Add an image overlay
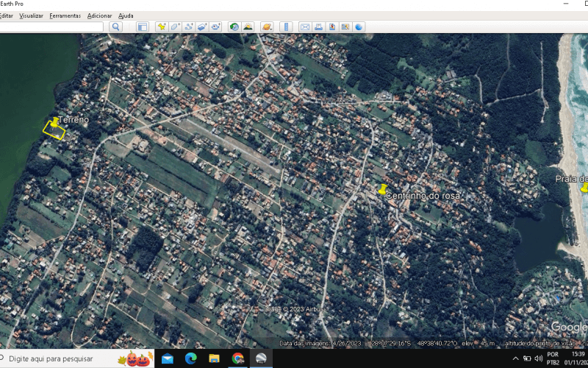This screenshot has height=368, width=588. 202,26
